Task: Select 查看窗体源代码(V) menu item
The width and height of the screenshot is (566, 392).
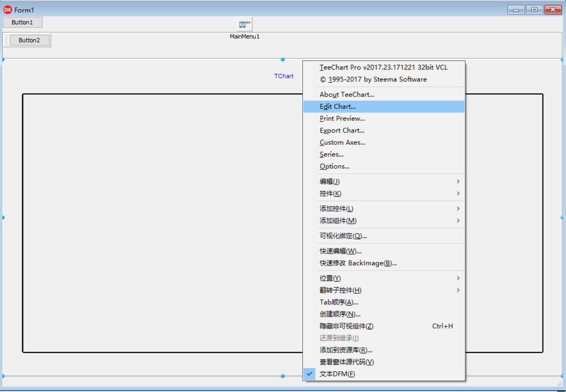Action: (x=384, y=362)
